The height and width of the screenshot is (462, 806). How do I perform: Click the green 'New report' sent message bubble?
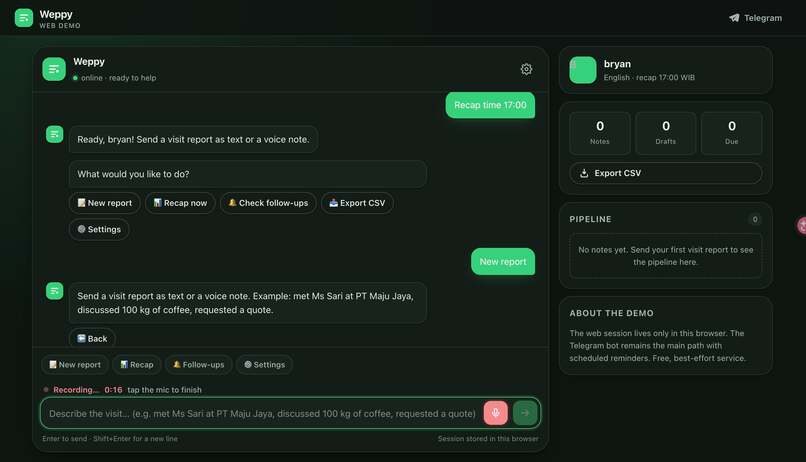(503, 262)
